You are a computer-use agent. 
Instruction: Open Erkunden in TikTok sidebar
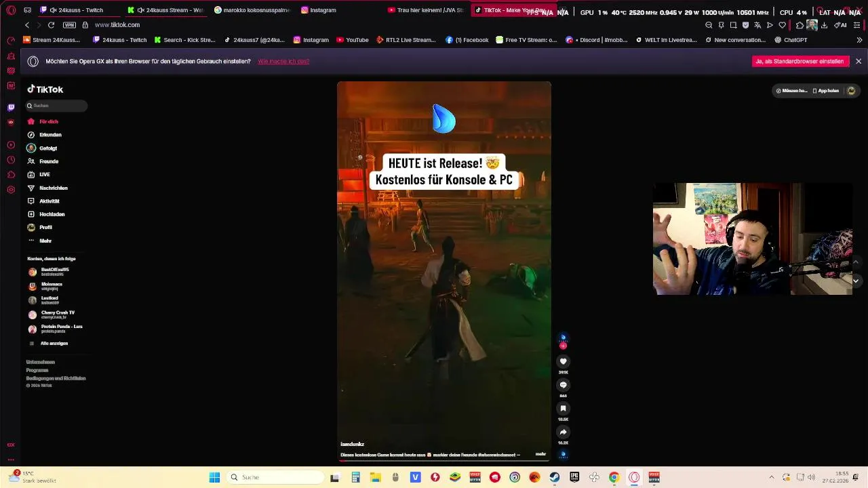(50, 135)
